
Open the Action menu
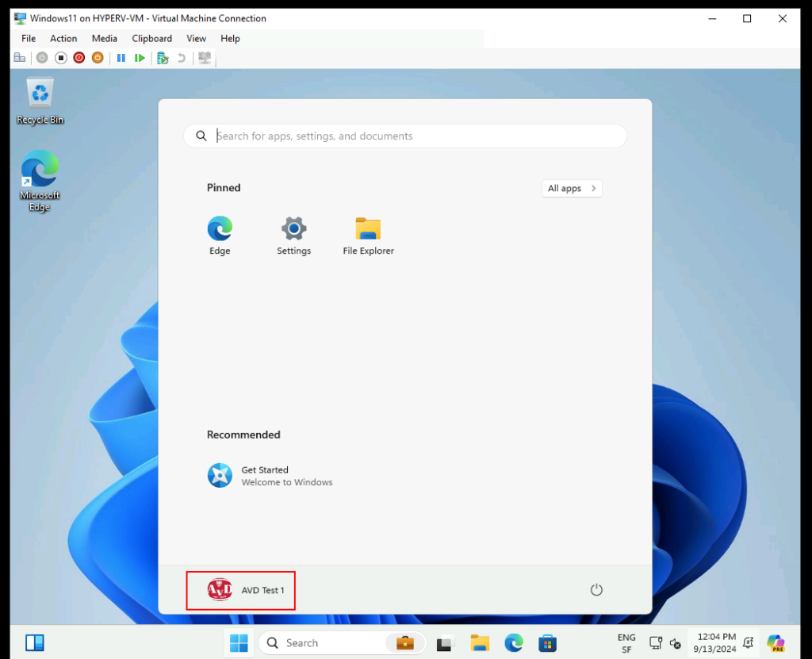[x=63, y=38]
